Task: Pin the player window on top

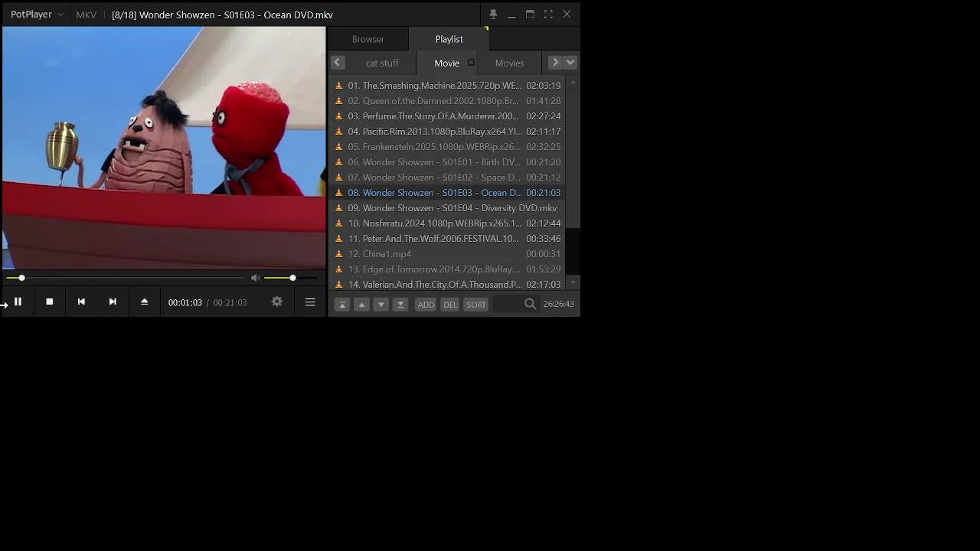Action: 493,15
